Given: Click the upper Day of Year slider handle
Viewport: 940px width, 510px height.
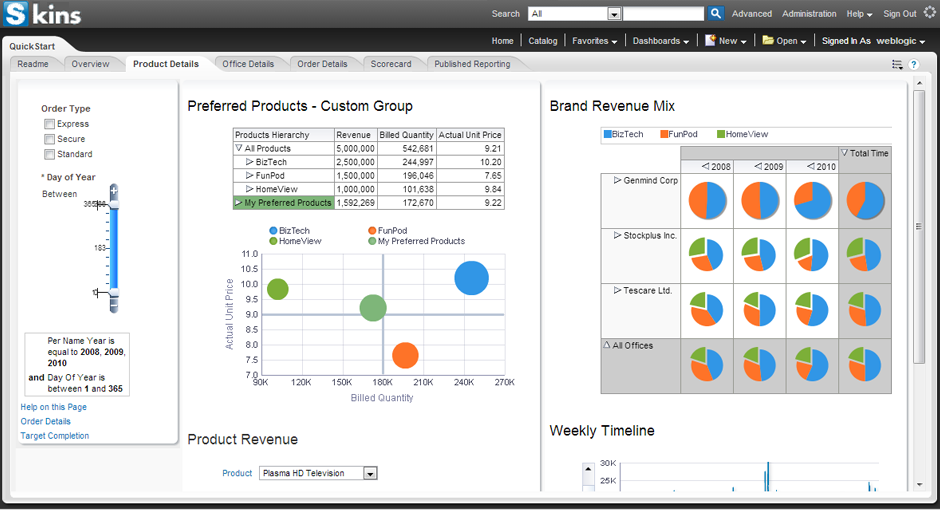Looking at the screenshot, I should coord(114,205).
